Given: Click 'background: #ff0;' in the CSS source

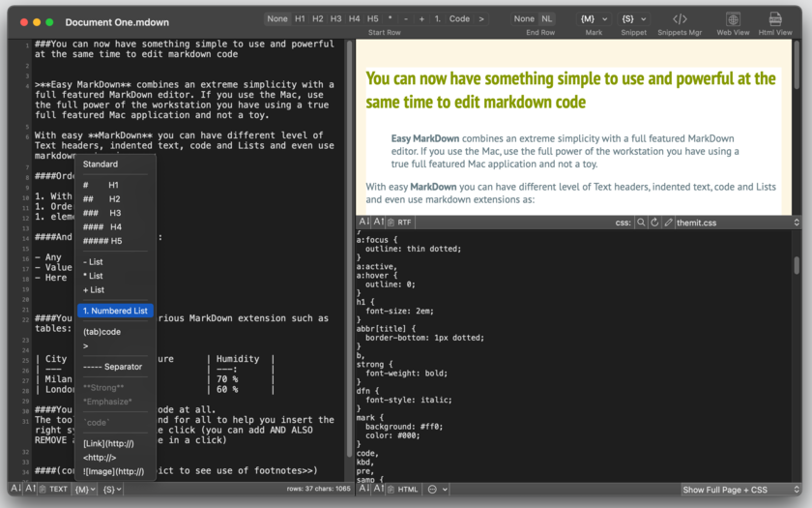Looking at the screenshot, I should pyautogui.click(x=404, y=427).
